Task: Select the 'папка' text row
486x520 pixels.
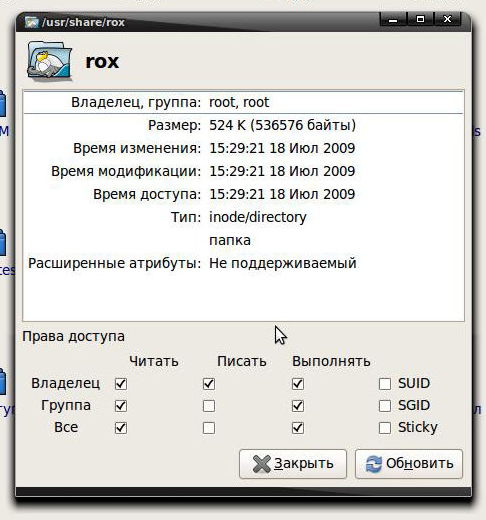Action: [x=230, y=241]
